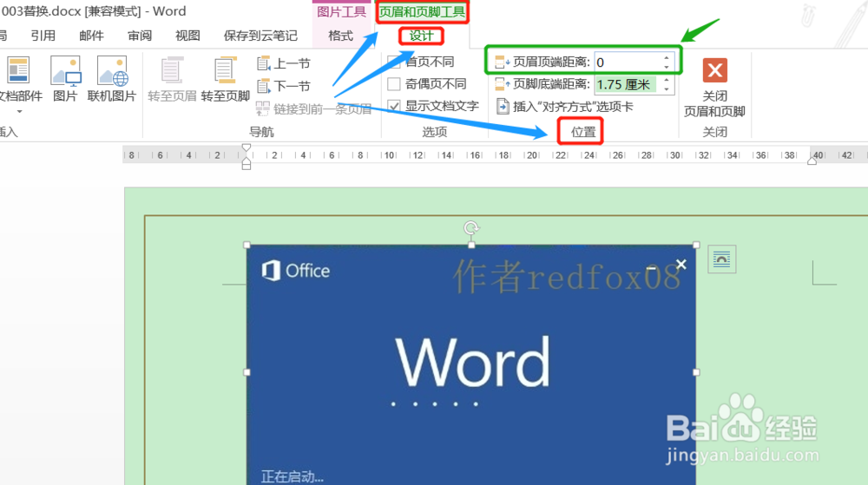Jump to footer with 转至页脚
Viewport: 868px width, 485px height.
click(226, 80)
